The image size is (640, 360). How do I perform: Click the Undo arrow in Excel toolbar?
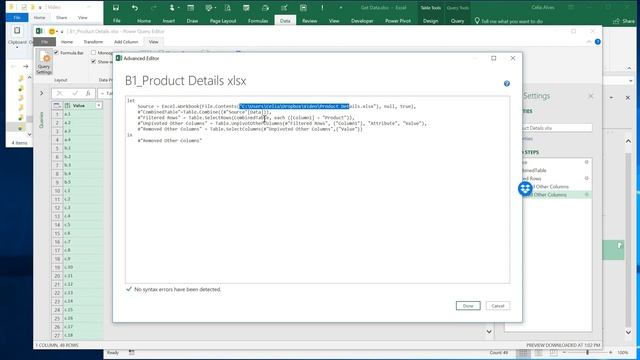[x=135, y=8]
